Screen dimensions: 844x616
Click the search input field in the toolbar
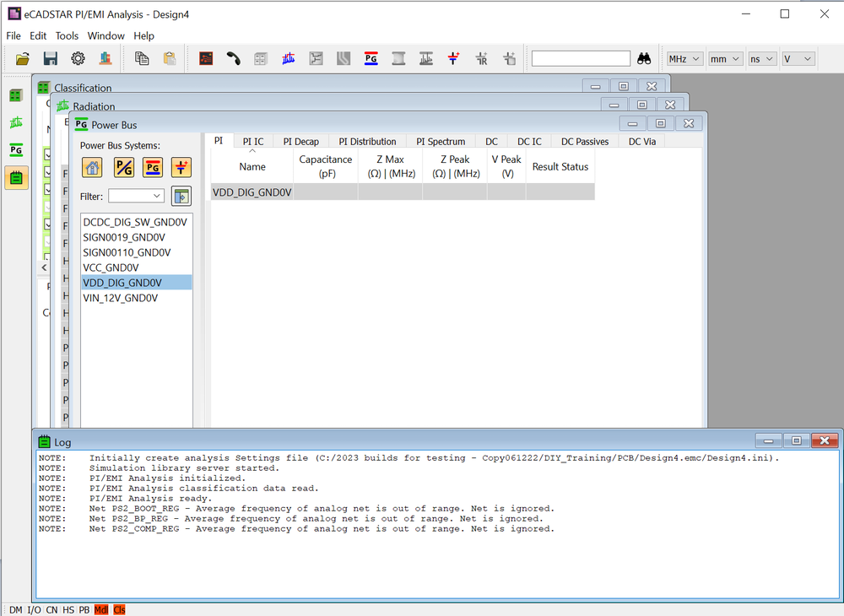581,58
